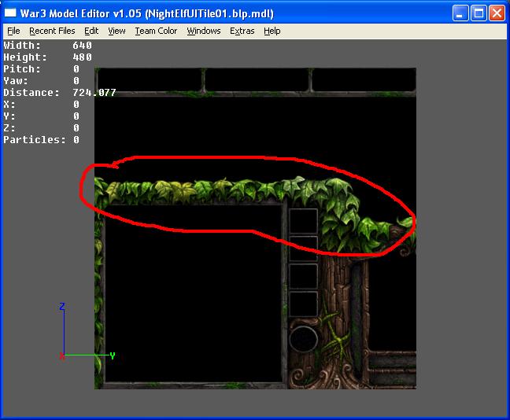Open the Recent Files menu
Image resolution: width=510 pixels, height=420 pixels.
[x=52, y=31]
